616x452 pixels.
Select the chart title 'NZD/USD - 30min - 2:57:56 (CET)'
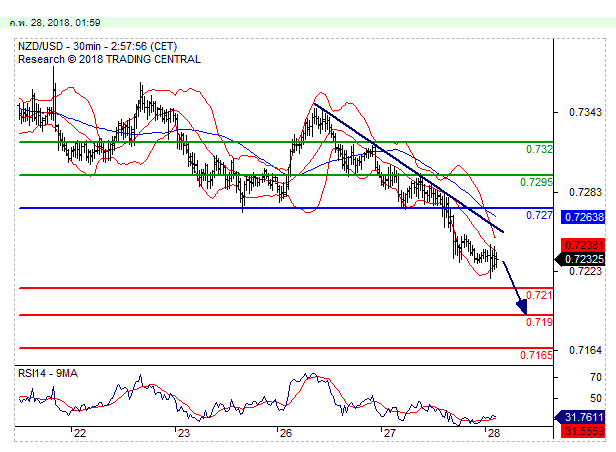(97, 46)
